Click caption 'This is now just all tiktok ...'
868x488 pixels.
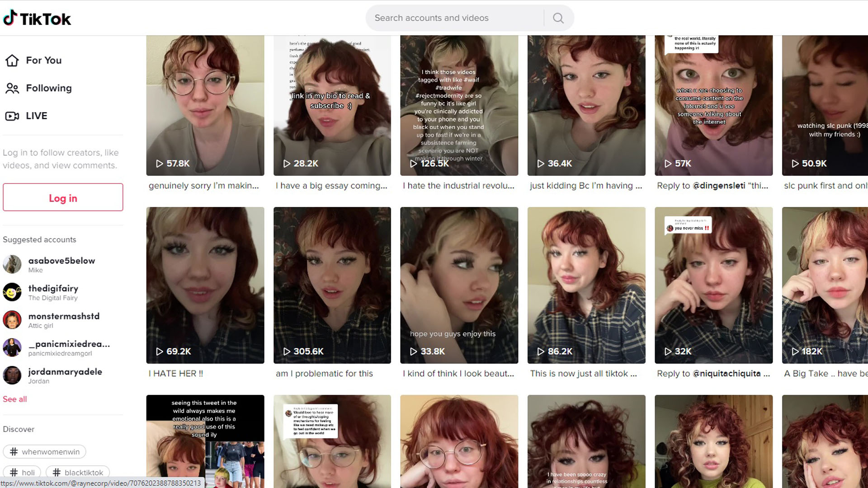click(583, 374)
